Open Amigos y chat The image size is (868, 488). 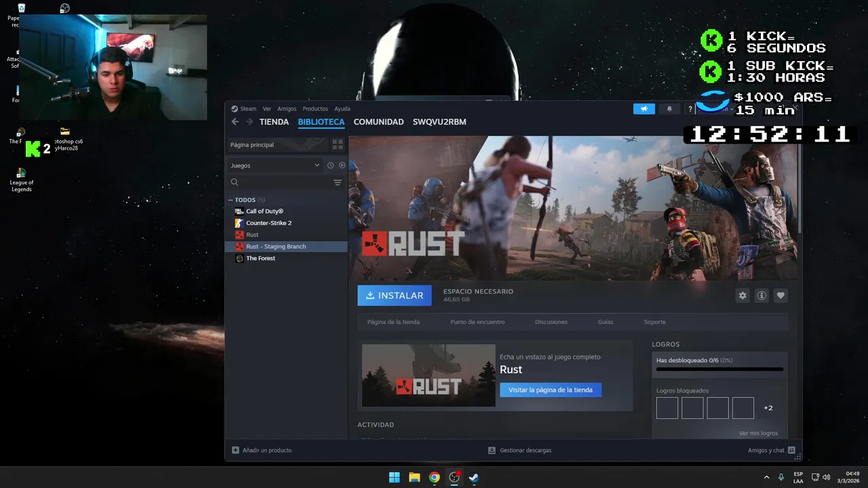(x=772, y=450)
